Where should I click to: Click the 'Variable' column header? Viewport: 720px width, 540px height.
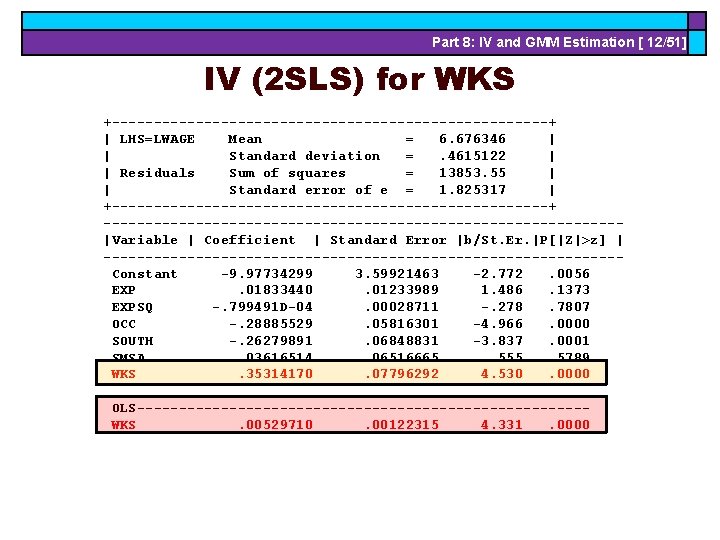145,240
